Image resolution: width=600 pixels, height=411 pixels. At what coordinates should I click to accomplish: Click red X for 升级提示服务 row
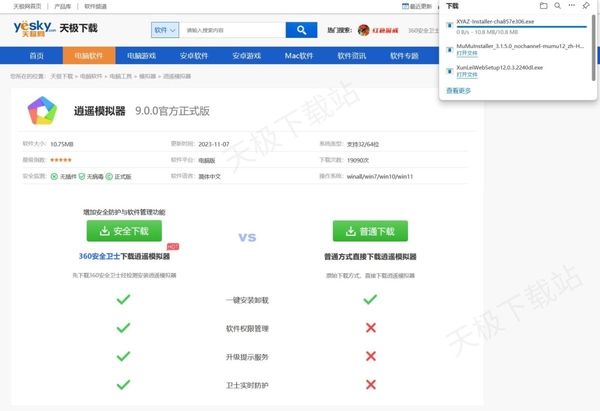371,356
